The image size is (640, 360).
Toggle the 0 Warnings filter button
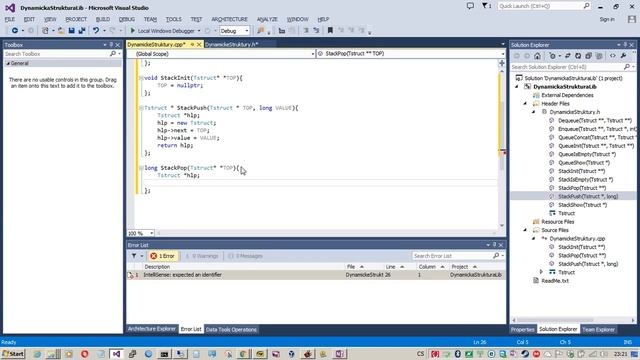tap(202, 256)
